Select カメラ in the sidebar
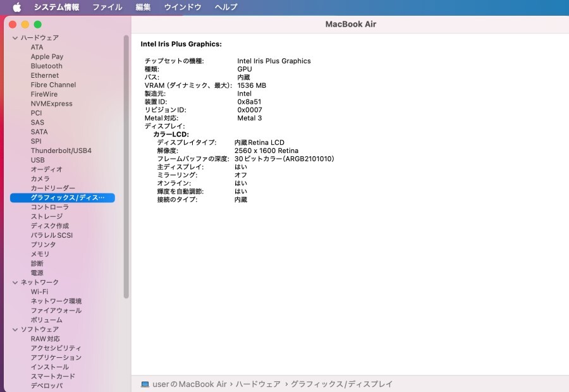This screenshot has width=569, height=392. pos(40,179)
